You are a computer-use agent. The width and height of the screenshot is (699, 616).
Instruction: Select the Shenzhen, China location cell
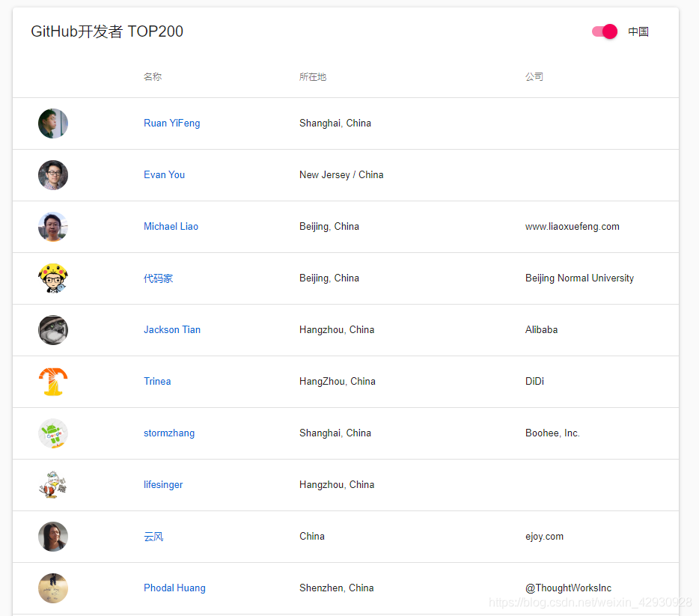(337, 588)
